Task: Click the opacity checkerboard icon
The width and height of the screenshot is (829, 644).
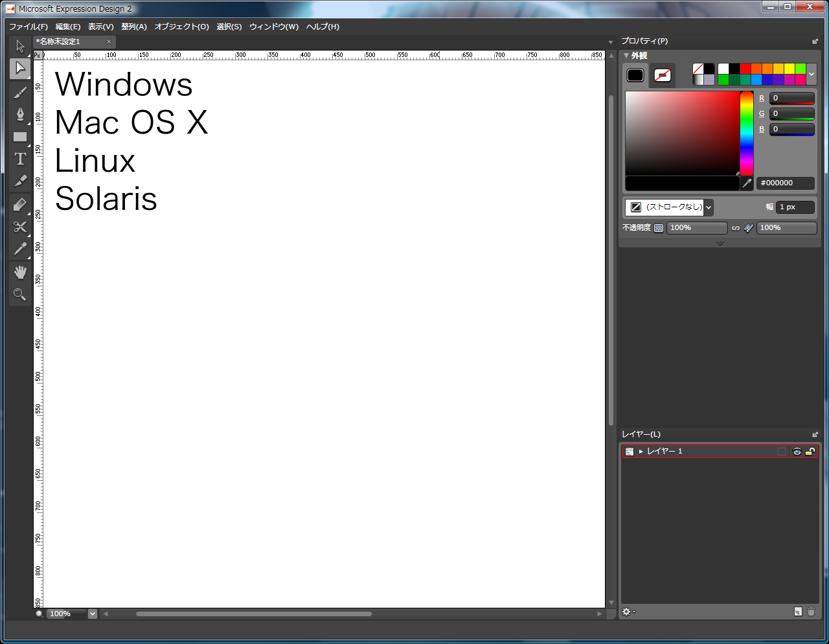Action: (x=659, y=228)
